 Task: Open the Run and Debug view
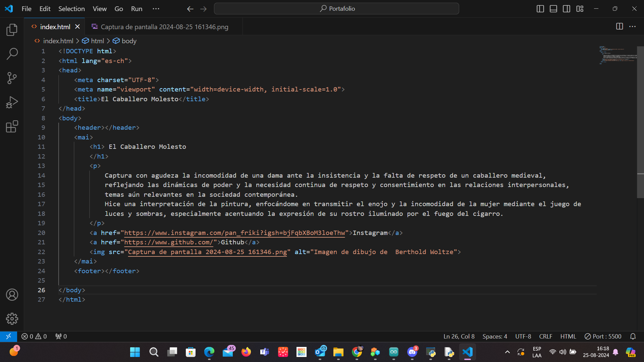(12, 102)
